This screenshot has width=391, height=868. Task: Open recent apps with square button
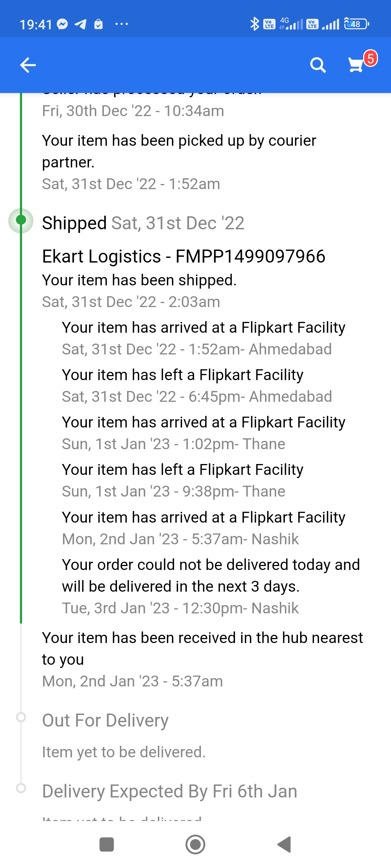click(107, 845)
